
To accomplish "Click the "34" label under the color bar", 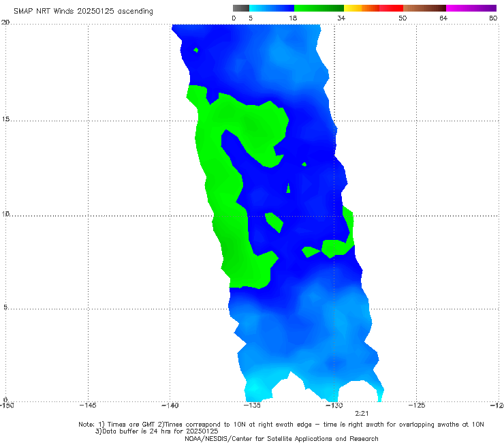I will [x=341, y=18].
